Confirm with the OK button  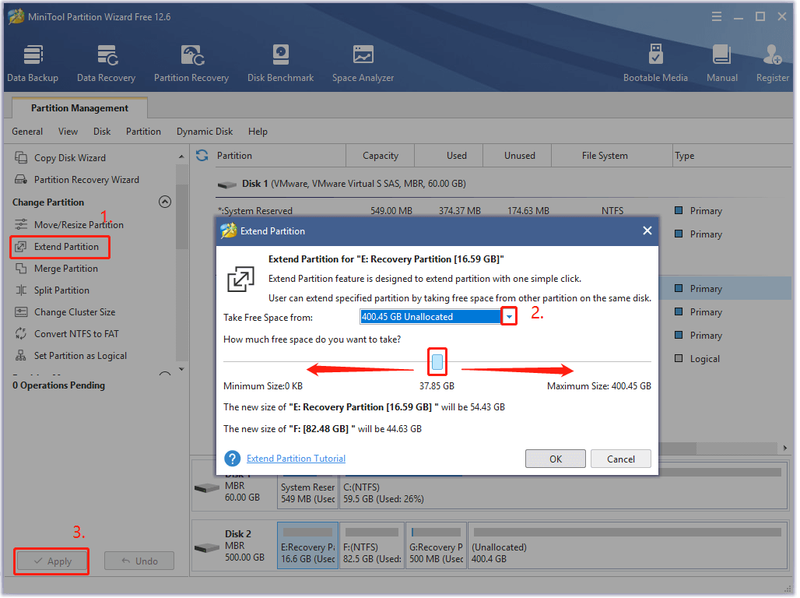click(556, 459)
